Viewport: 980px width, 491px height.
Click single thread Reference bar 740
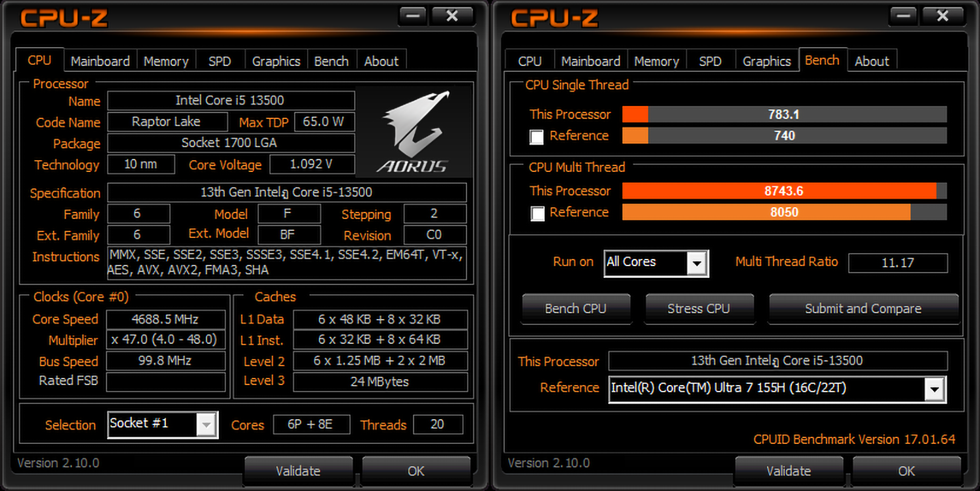[x=784, y=135]
